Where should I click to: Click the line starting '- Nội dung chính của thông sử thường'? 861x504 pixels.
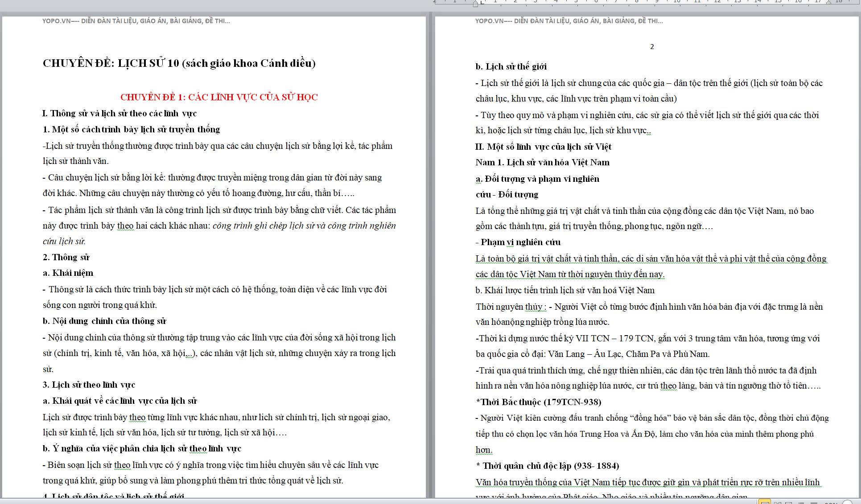pyautogui.click(x=219, y=338)
